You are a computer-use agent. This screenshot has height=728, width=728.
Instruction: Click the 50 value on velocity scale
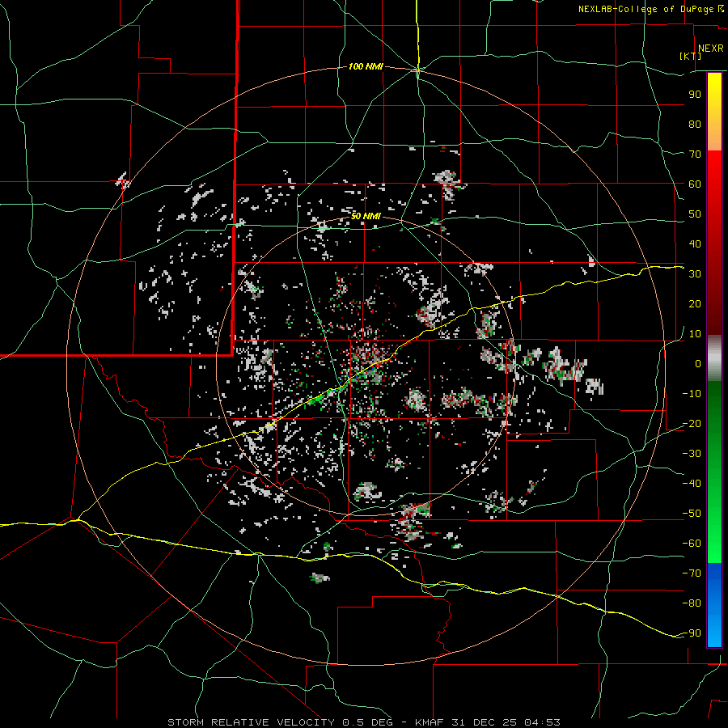pyautogui.click(x=695, y=214)
